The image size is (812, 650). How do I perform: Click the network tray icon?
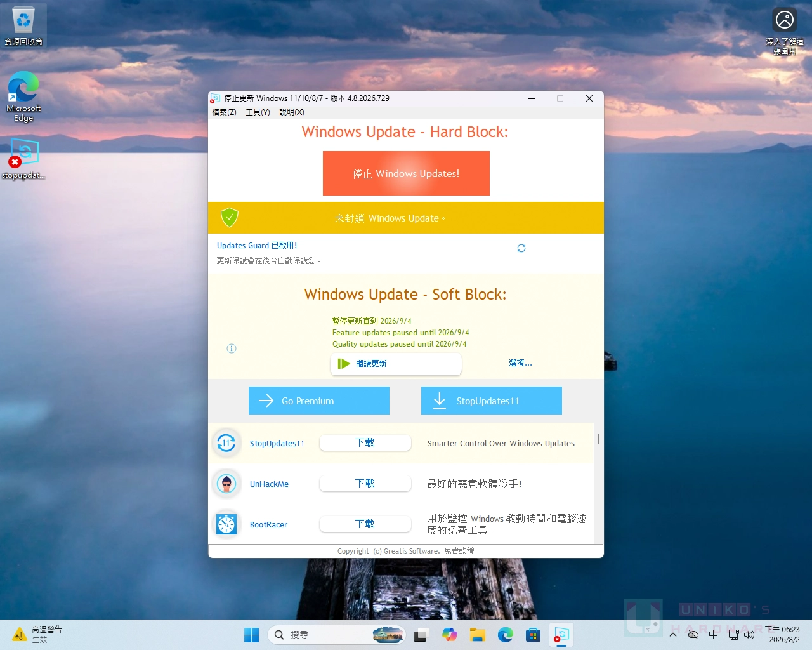click(734, 635)
